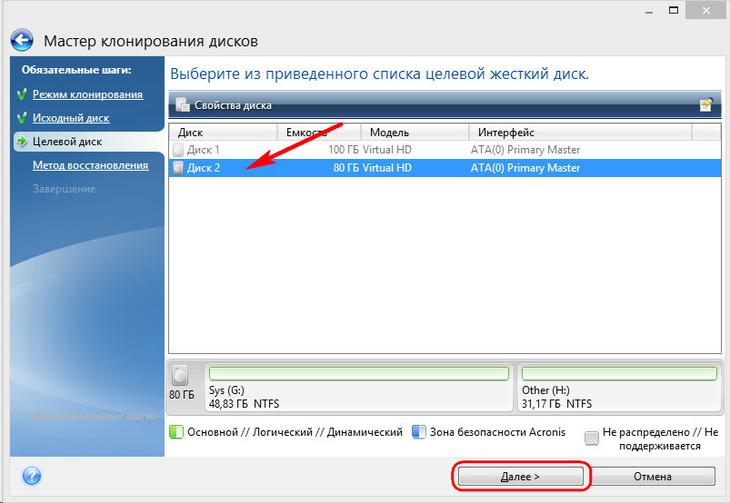This screenshot has height=503, width=730.
Task: Go to the Исходный диск step
Action: (x=71, y=118)
